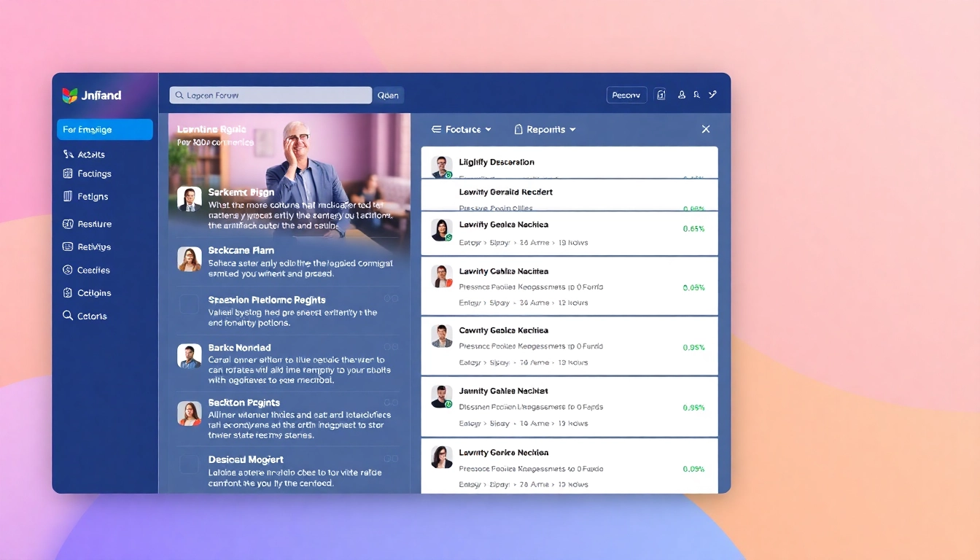This screenshot has width=980, height=560.
Task: Select the Factings sidebar icon
Action: (x=68, y=174)
